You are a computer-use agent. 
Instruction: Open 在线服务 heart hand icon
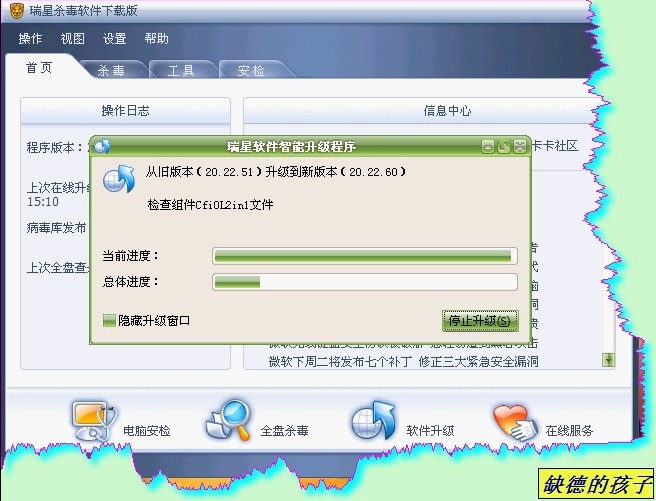[x=515, y=422]
